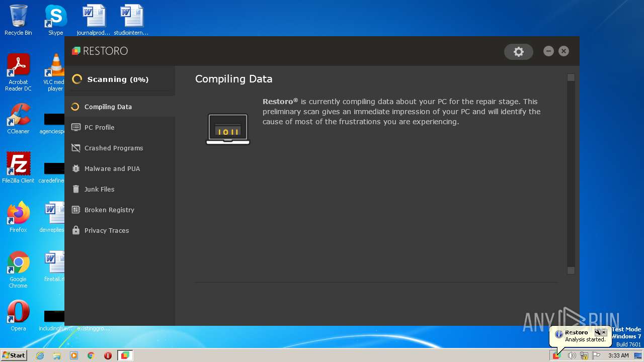This screenshot has height=362, width=644.
Task: Open Crashed Programs section
Action: [120, 148]
